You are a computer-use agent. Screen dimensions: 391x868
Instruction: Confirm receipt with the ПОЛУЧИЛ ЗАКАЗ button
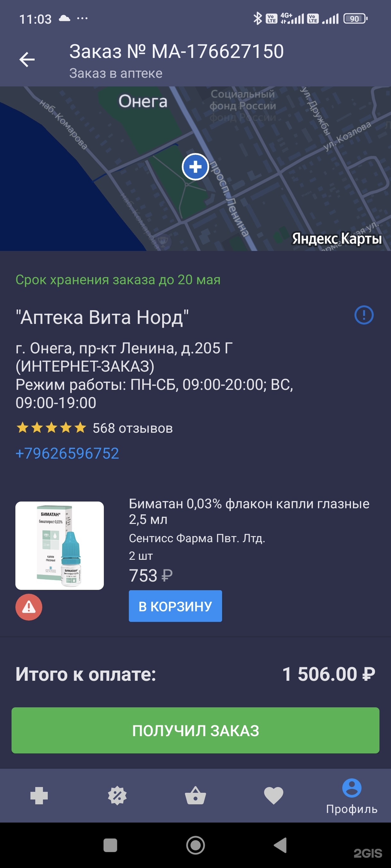click(x=195, y=730)
